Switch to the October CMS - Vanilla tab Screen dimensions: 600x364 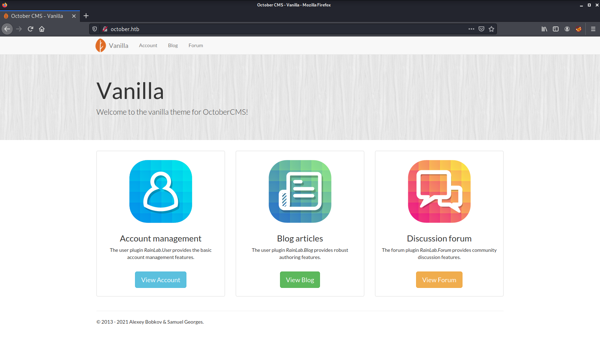coord(37,16)
